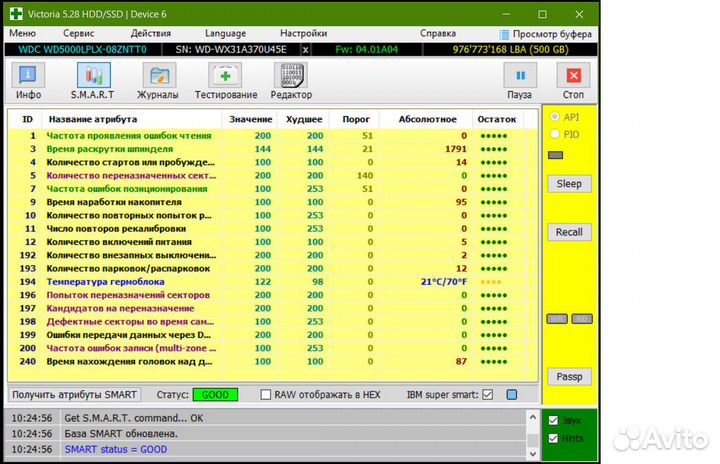Click the small gray indicator below PIO
Image resolution: width=720 pixels, height=464 pixels.
pyautogui.click(x=556, y=155)
